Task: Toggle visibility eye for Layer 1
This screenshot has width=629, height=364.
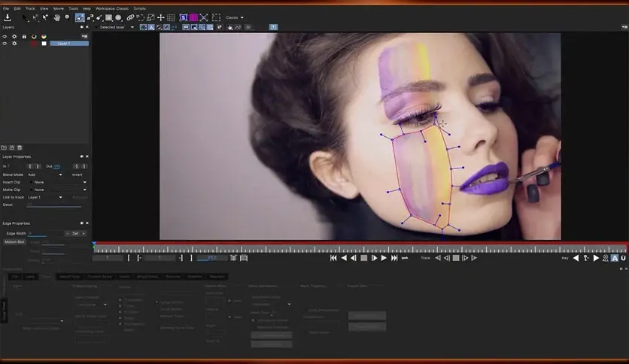Action: click(5, 44)
